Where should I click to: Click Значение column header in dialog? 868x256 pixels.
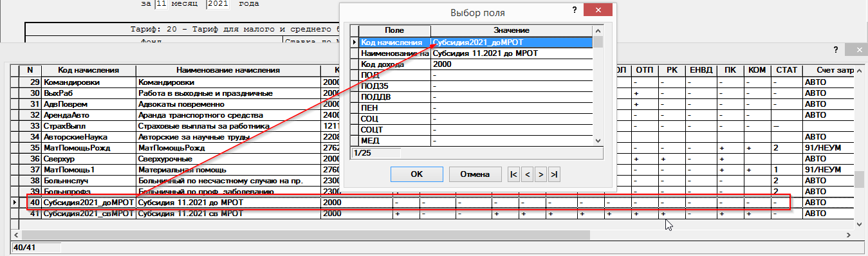click(x=512, y=30)
